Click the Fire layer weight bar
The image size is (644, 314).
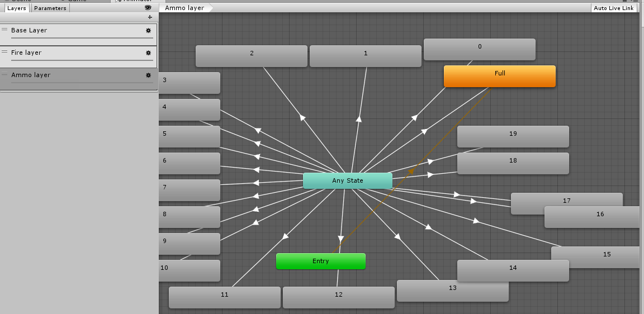(x=82, y=60)
